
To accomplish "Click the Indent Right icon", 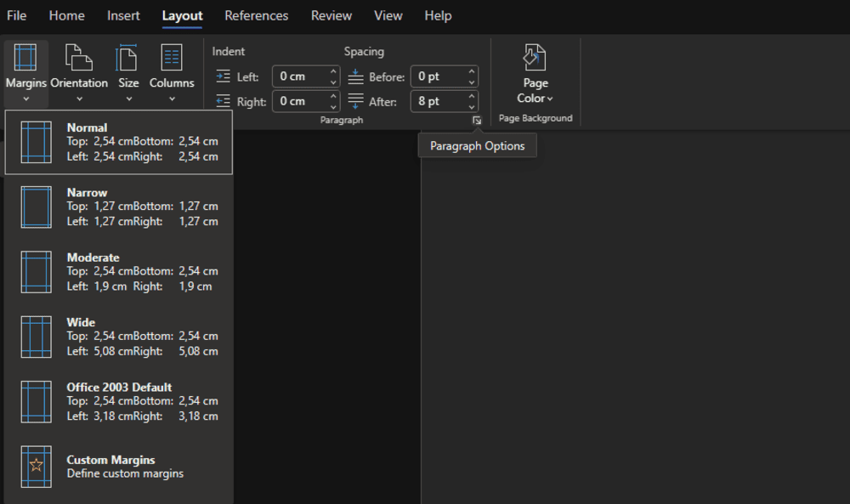I will coord(223,101).
